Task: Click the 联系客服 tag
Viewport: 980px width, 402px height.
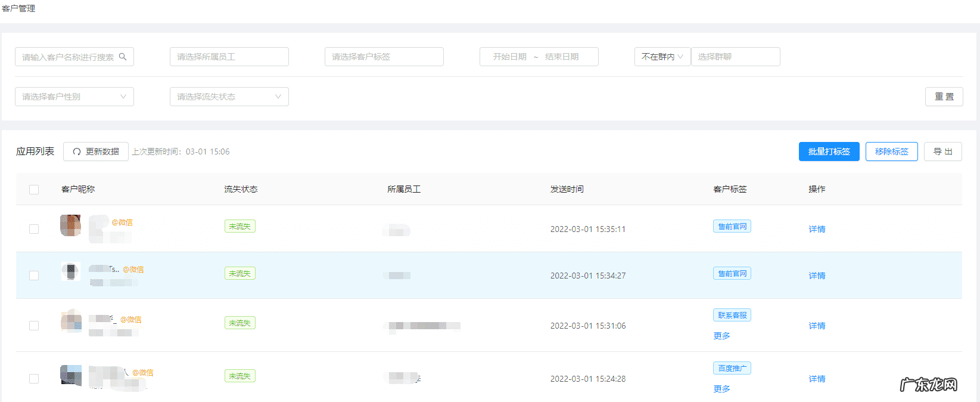Action: point(732,315)
